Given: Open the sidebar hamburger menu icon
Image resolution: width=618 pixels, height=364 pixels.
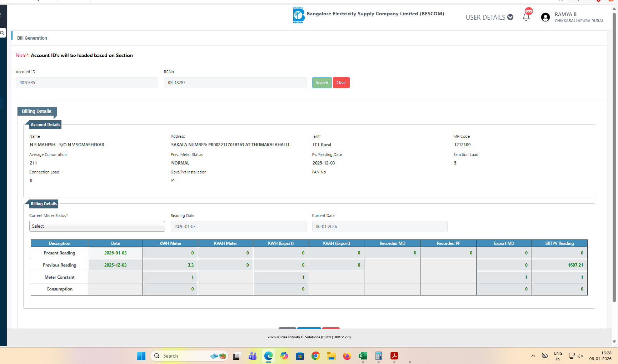Looking at the screenshot, I should pyautogui.click(x=1, y=15).
